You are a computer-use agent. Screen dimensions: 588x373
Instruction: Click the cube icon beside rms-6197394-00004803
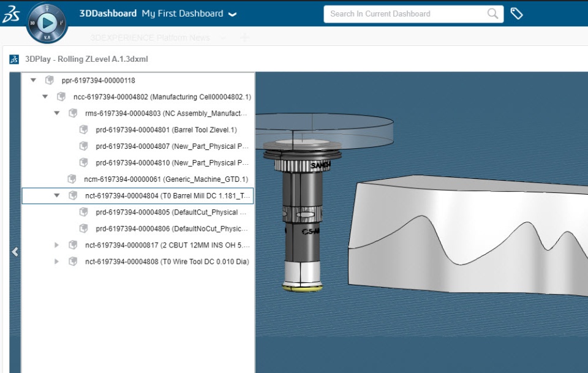click(x=73, y=113)
